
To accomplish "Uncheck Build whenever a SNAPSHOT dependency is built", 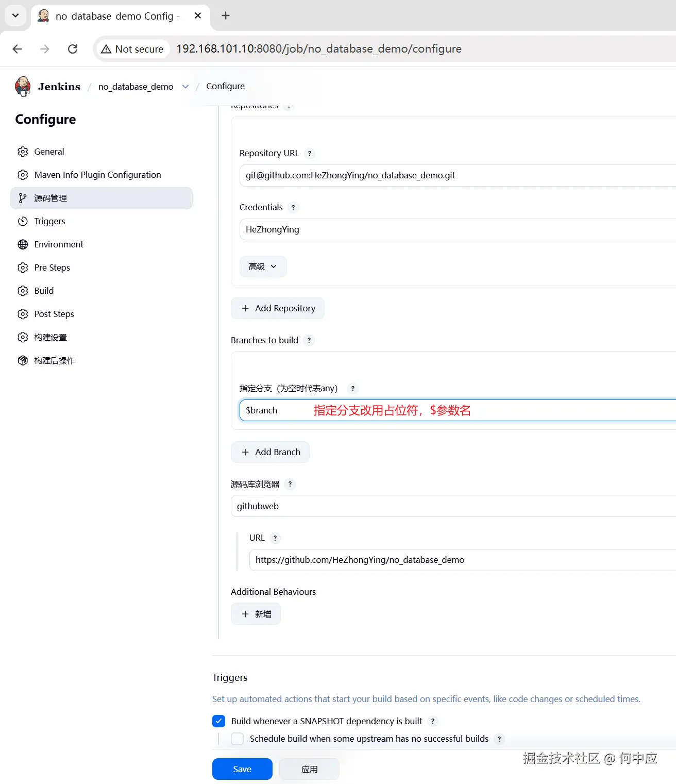I will [x=219, y=721].
